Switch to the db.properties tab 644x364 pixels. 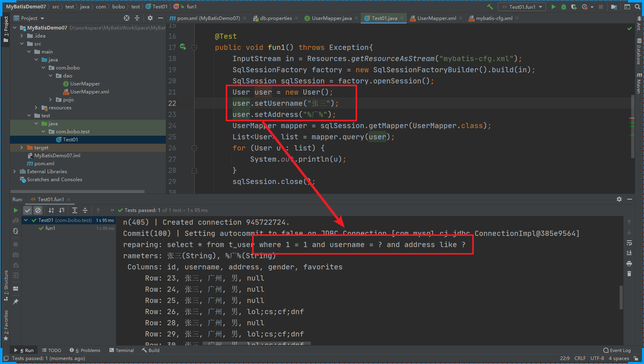click(x=276, y=18)
